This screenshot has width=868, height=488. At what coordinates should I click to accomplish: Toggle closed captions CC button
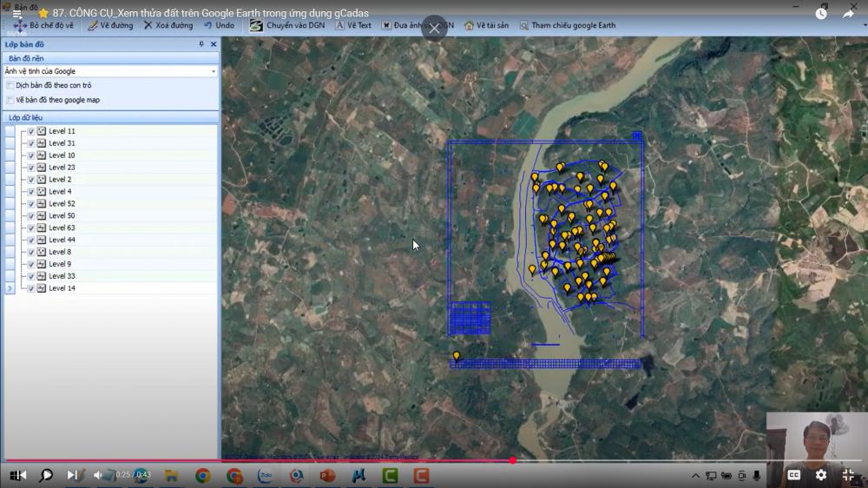(794, 475)
